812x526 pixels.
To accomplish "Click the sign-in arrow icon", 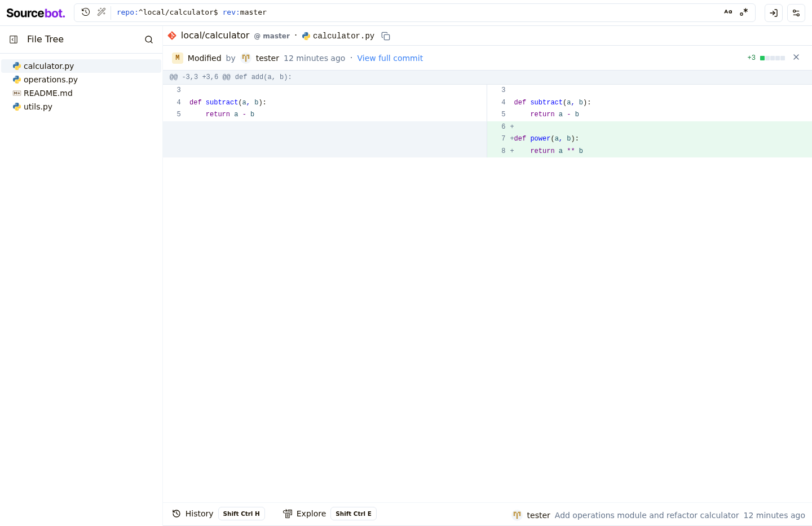I will click(x=774, y=13).
